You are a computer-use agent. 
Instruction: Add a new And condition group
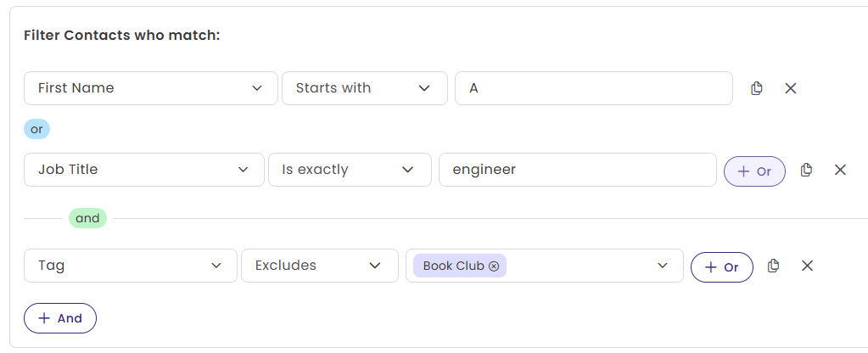(x=60, y=318)
